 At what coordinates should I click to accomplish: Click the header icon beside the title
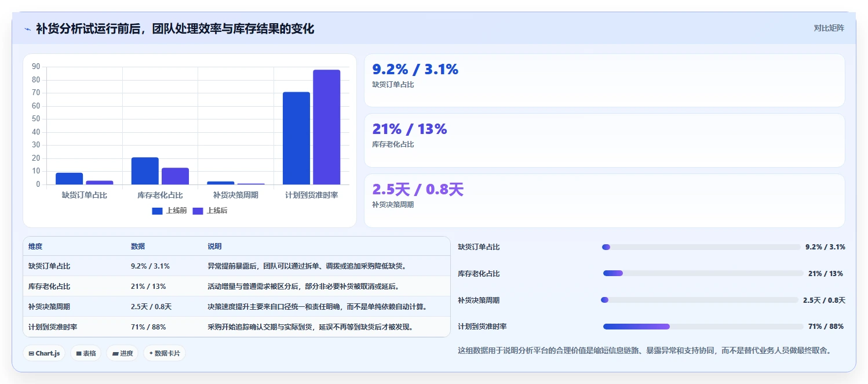coord(28,28)
